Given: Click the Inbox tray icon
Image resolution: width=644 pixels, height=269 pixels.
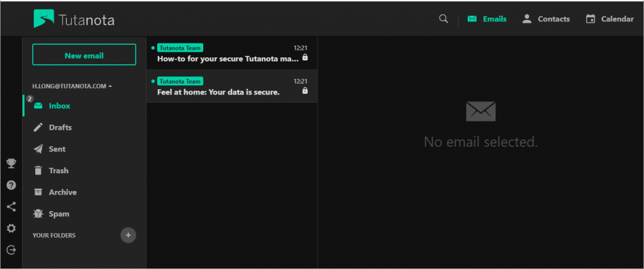Looking at the screenshot, I should coord(38,106).
